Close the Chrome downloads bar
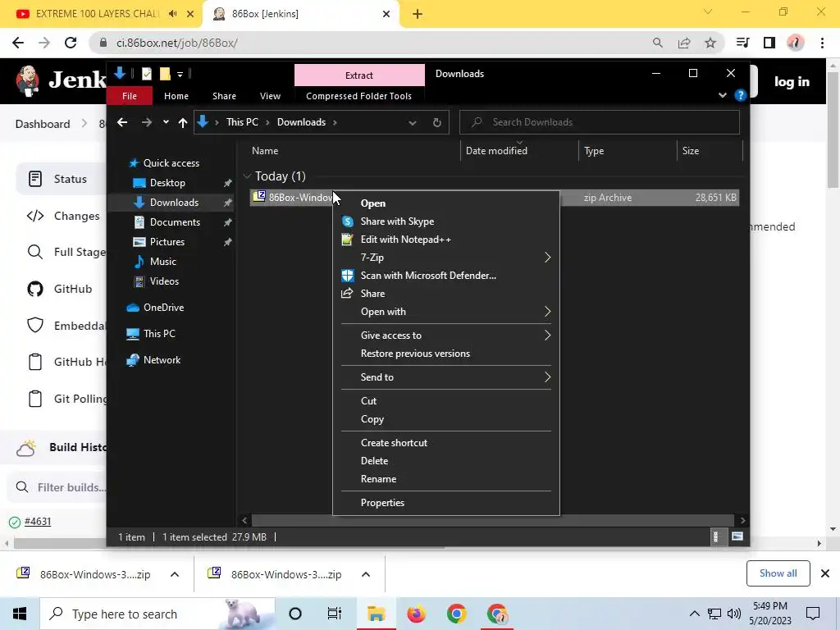 coord(825,573)
